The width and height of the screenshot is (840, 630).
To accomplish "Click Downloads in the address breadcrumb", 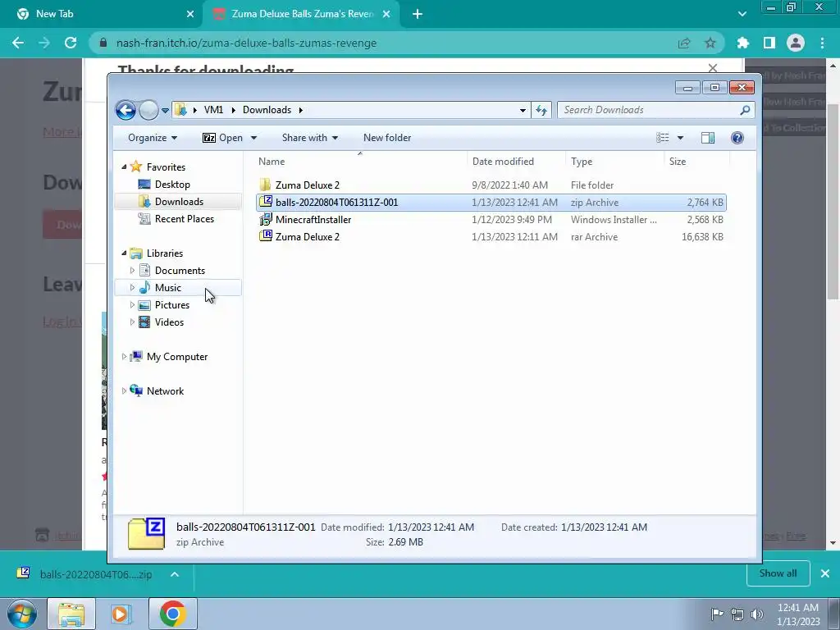I will pos(267,110).
